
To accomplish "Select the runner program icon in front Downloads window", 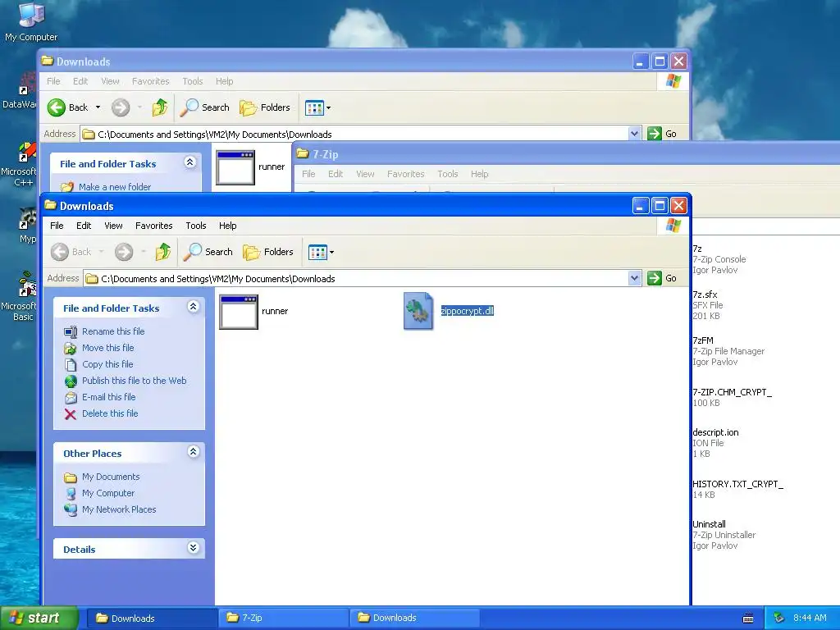I will 239,312.
